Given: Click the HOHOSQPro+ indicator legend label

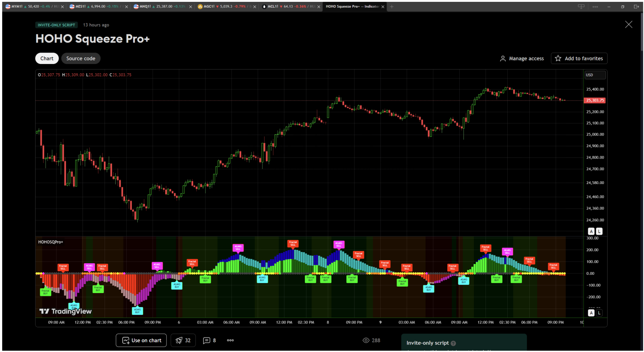Looking at the screenshot, I should pos(50,242).
